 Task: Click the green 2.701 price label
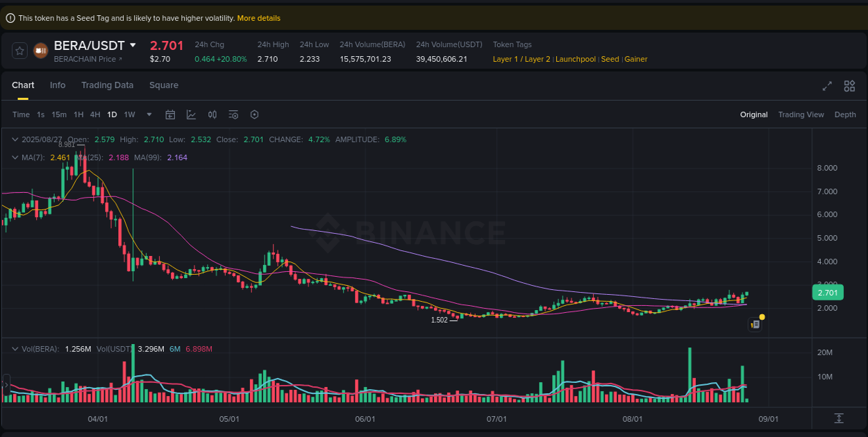tap(827, 293)
